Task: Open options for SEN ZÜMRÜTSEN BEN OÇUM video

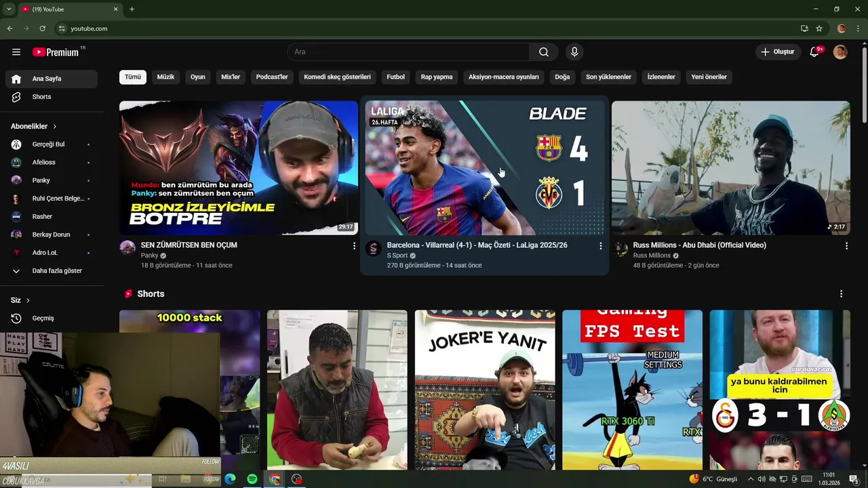Action: (x=354, y=246)
